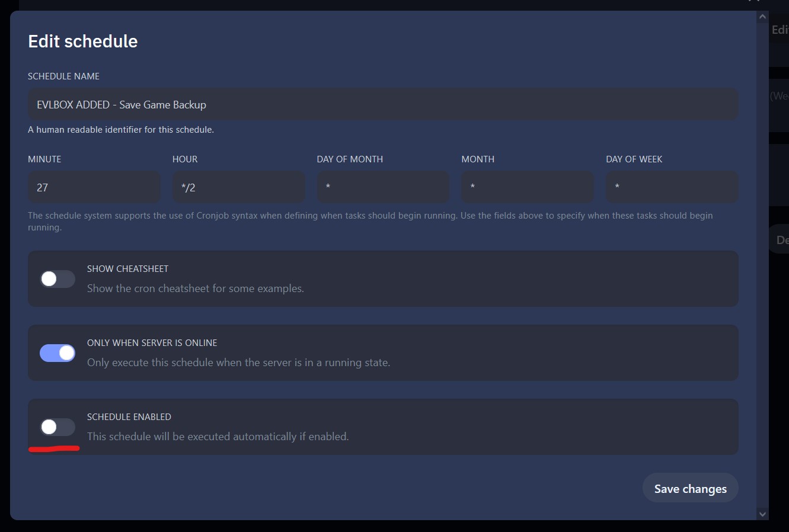Viewport: 789px width, 532px height.
Task: Focus the Schedule Name input field
Action: point(382,104)
